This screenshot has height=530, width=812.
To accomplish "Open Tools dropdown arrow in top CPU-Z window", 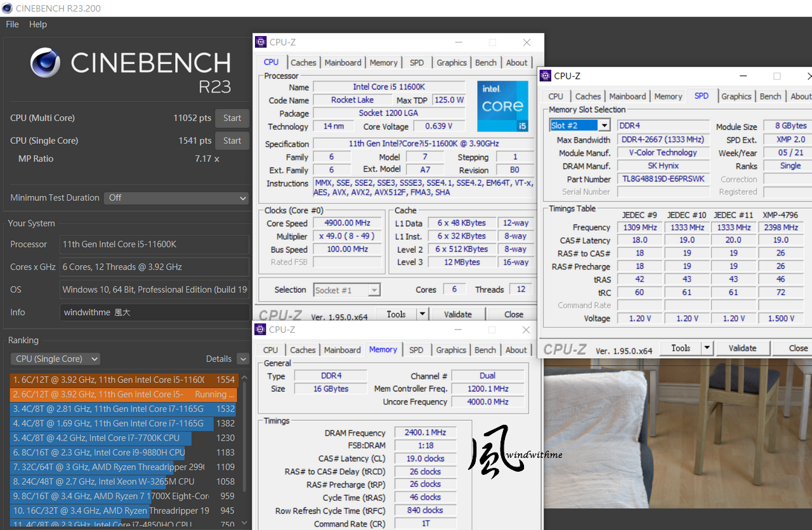I will (x=422, y=314).
